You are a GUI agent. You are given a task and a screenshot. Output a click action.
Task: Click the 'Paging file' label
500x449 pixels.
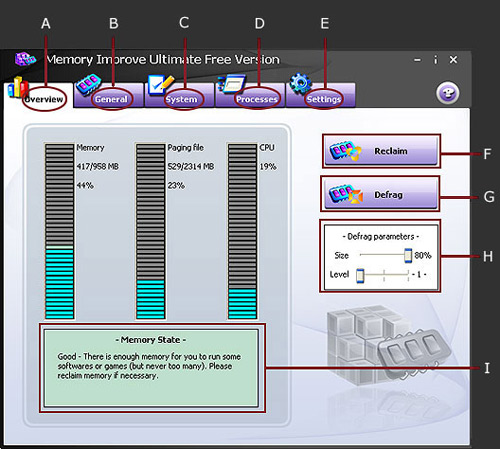point(186,147)
